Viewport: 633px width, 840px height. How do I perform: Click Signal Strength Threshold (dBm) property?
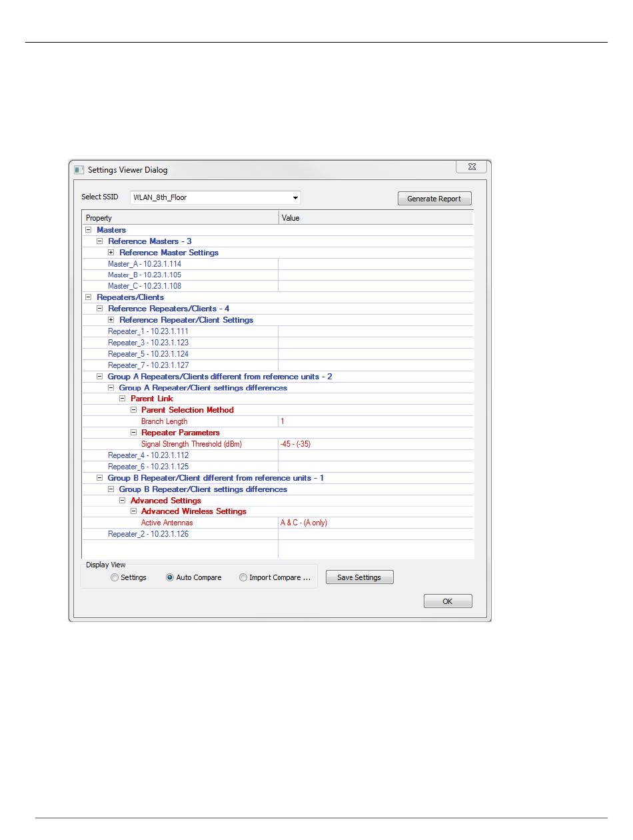click(191, 444)
